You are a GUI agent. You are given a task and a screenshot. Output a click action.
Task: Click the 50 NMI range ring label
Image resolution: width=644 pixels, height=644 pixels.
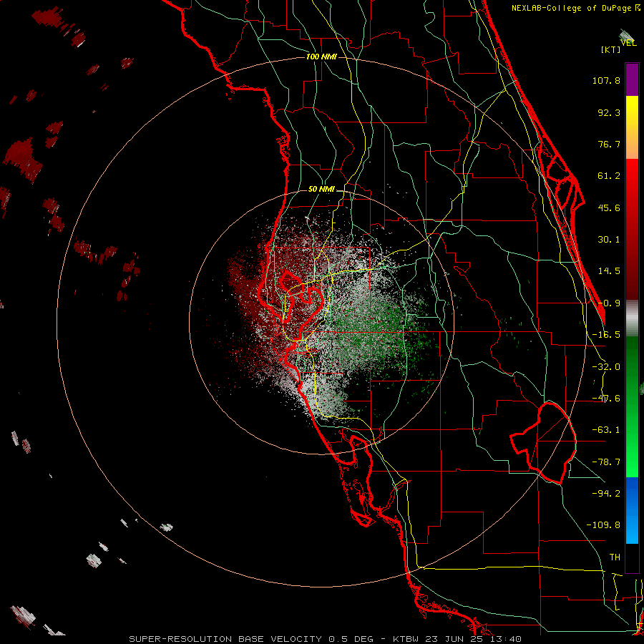point(321,189)
